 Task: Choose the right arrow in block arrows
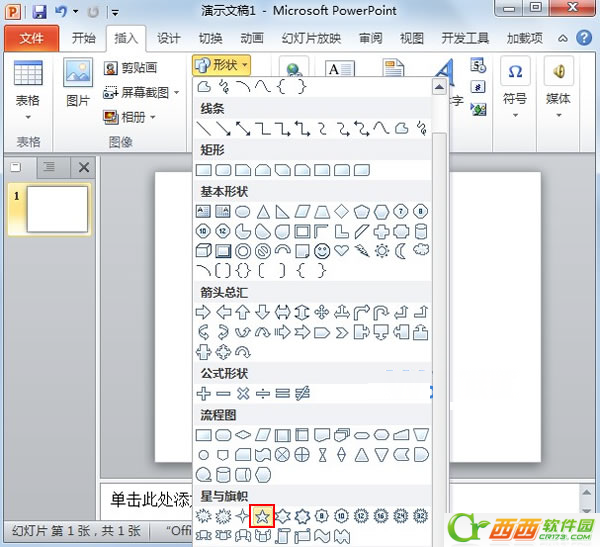pyautogui.click(x=203, y=312)
